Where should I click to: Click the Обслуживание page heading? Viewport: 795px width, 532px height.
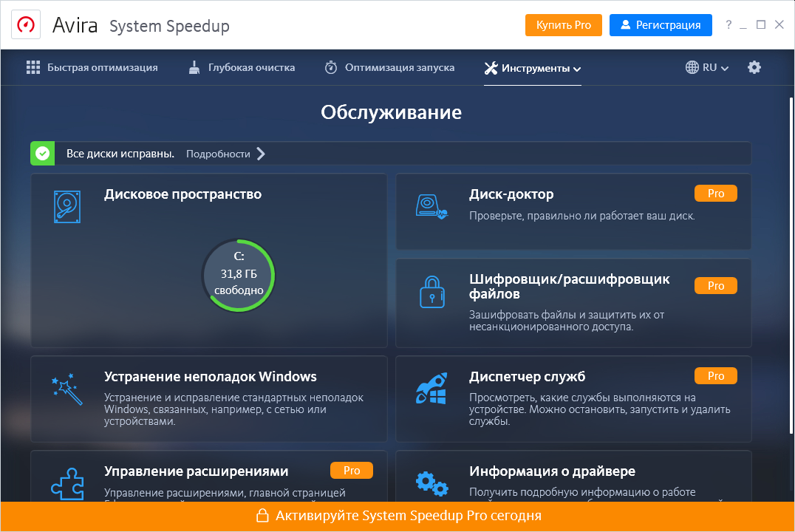coord(391,112)
